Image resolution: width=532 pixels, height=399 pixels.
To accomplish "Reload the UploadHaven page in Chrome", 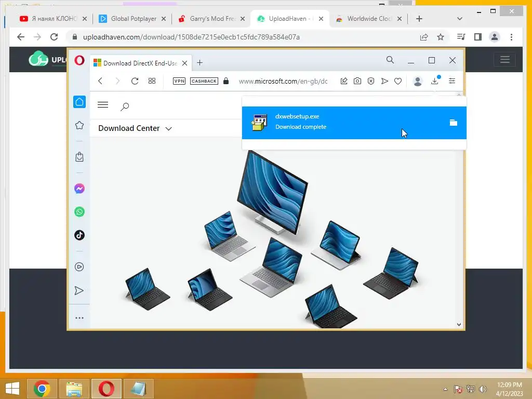I will 54,37.
